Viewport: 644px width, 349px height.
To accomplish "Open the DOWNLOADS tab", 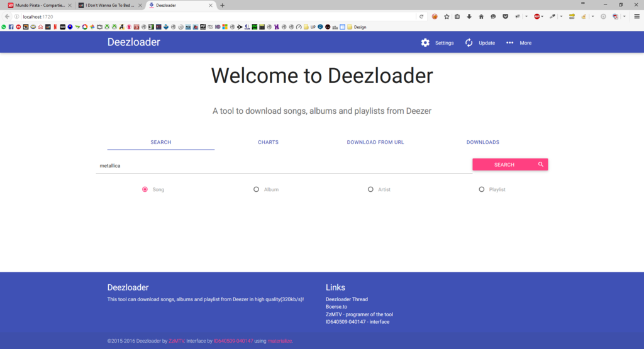I will click(x=482, y=142).
